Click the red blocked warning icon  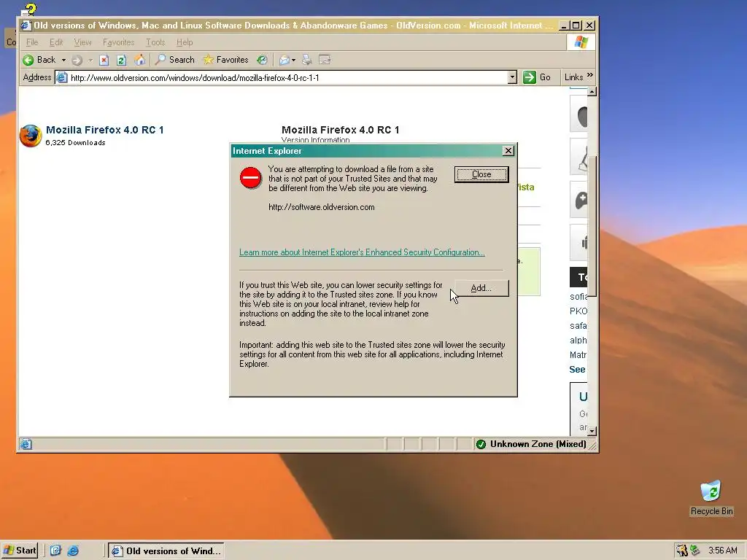(x=251, y=178)
